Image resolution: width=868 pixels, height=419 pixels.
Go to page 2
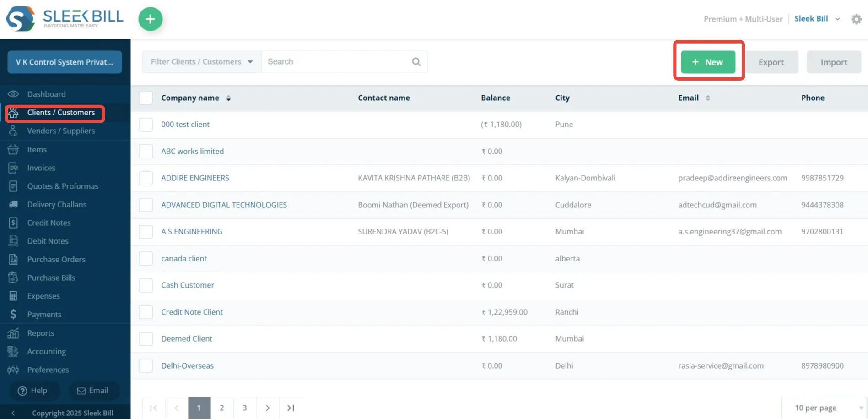click(x=222, y=408)
